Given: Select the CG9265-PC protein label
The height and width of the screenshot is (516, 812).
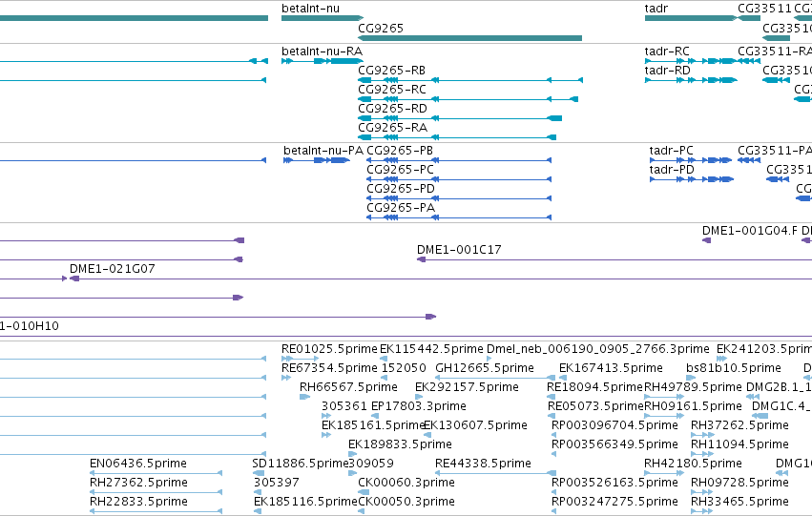Looking at the screenshot, I should click(x=401, y=170).
